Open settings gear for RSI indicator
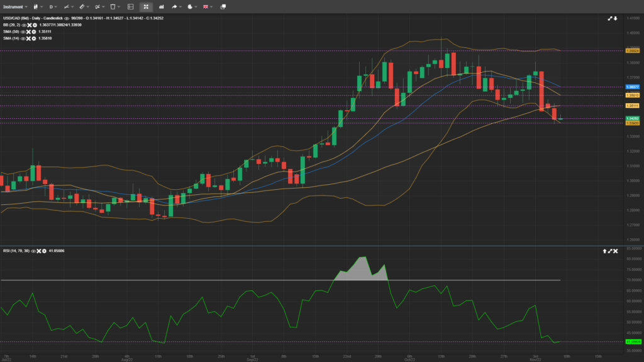Image resolution: width=644 pixels, height=362 pixels. 43,251
